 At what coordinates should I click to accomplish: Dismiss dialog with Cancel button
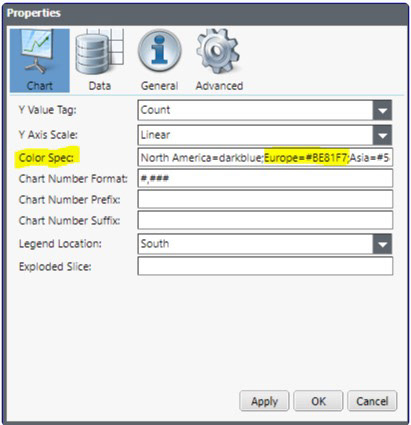click(x=372, y=401)
